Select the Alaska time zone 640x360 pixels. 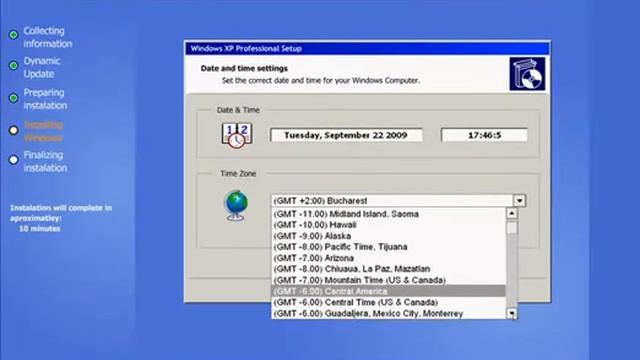tap(389, 236)
